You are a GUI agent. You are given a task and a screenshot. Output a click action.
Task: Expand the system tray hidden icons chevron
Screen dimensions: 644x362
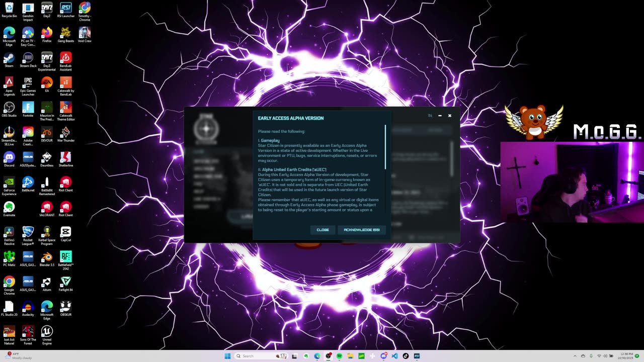click(x=575, y=356)
